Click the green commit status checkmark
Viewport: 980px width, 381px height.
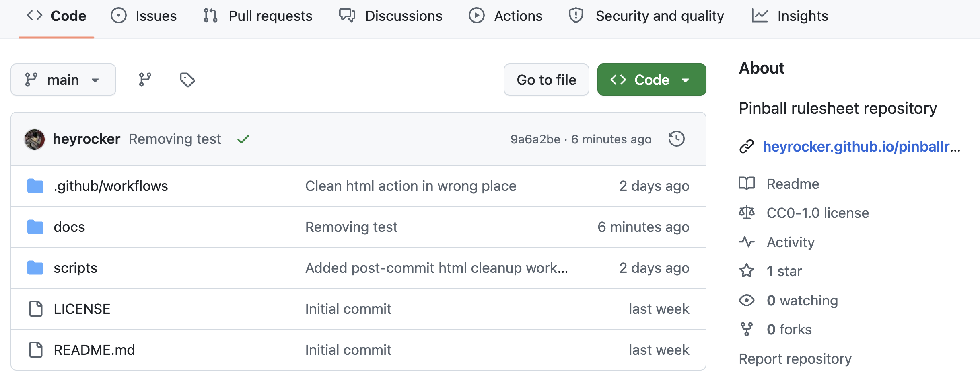coord(243,139)
